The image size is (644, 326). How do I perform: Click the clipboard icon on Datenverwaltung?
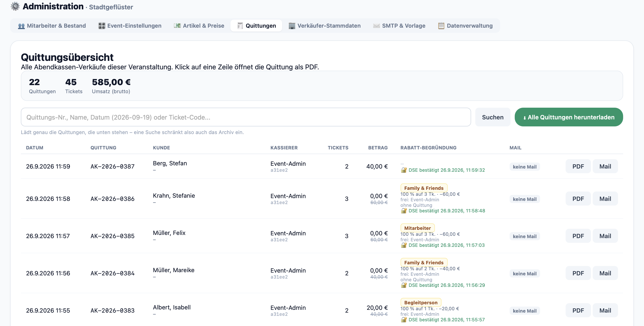(441, 26)
